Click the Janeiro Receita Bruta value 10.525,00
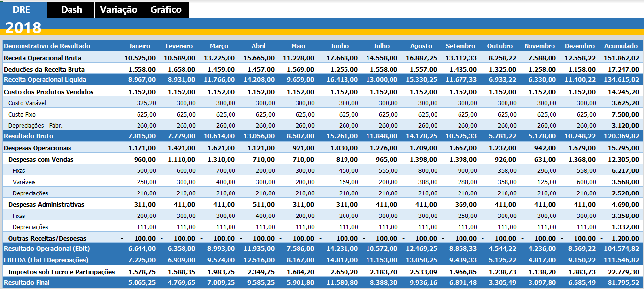The image size is (644, 289). coord(140,57)
